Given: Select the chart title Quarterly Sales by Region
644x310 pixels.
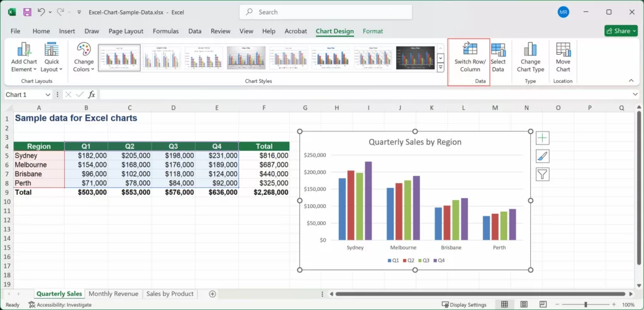Looking at the screenshot, I should (415, 142).
